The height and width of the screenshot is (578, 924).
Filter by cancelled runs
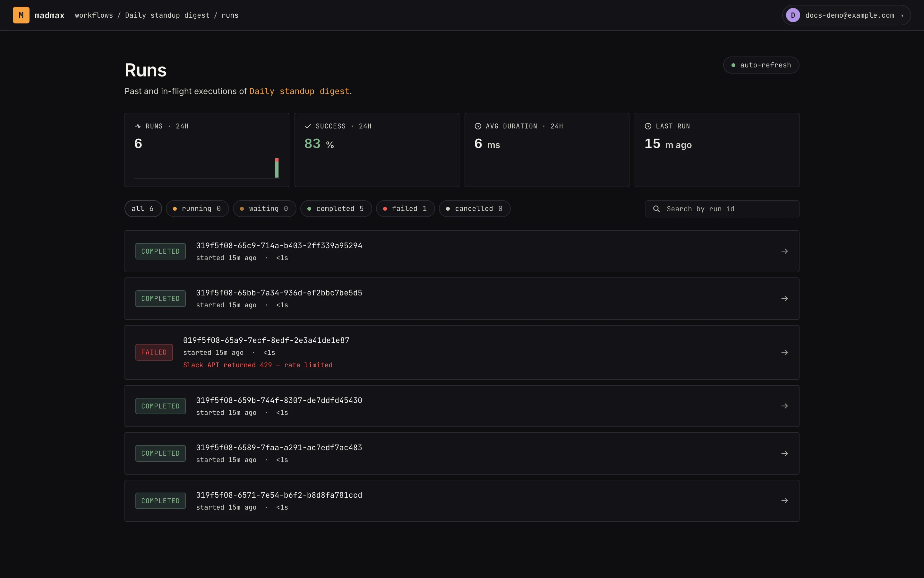click(x=474, y=209)
